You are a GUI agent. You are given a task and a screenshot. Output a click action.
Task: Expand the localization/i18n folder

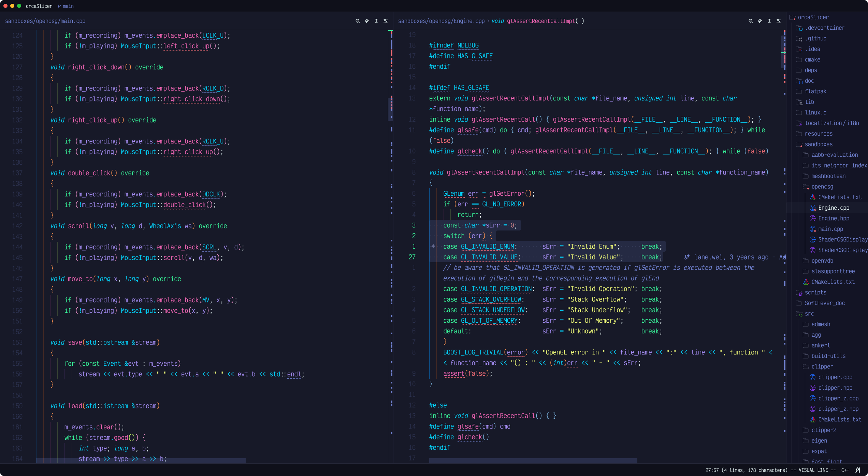pyautogui.click(x=828, y=123)
